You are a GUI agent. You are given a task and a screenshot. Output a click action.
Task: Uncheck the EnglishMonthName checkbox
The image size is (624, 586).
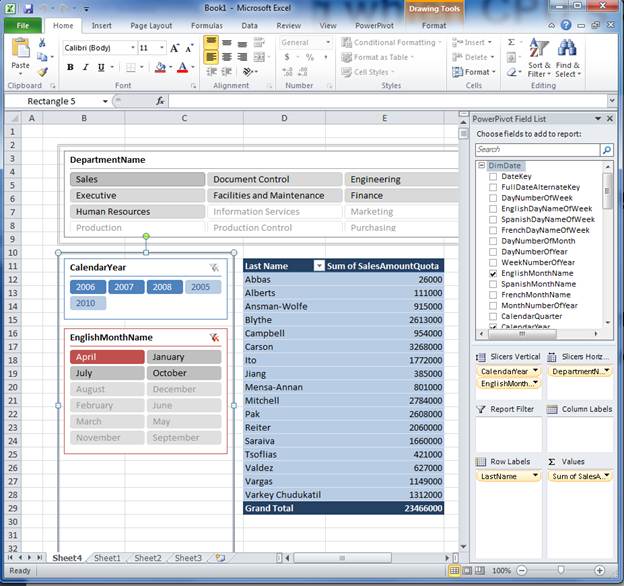493,273
